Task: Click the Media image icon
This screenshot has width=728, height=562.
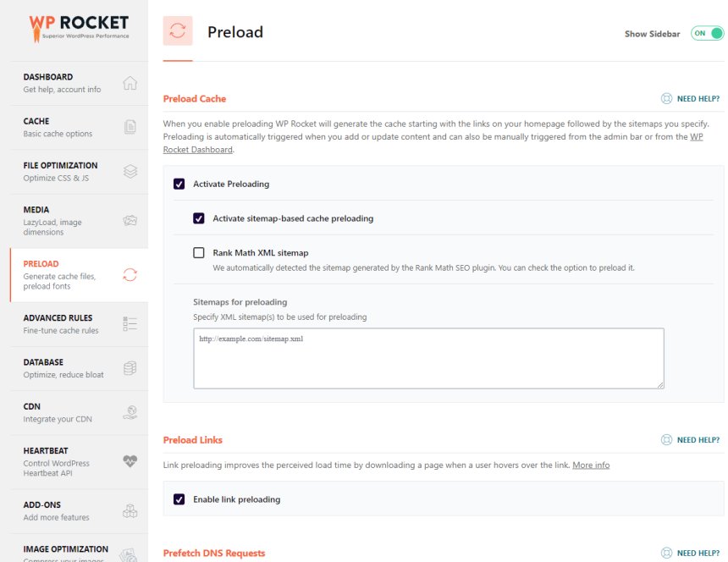Action: 130,220
